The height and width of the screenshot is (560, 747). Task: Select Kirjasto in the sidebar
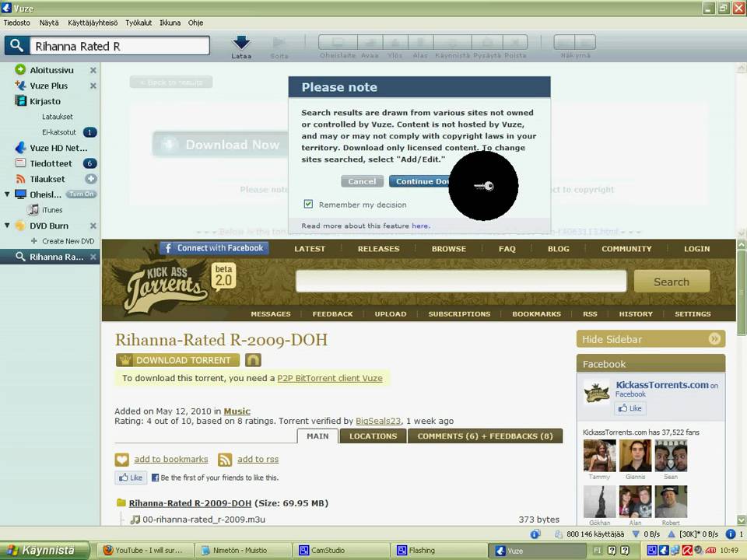click(x=45, y=101)
